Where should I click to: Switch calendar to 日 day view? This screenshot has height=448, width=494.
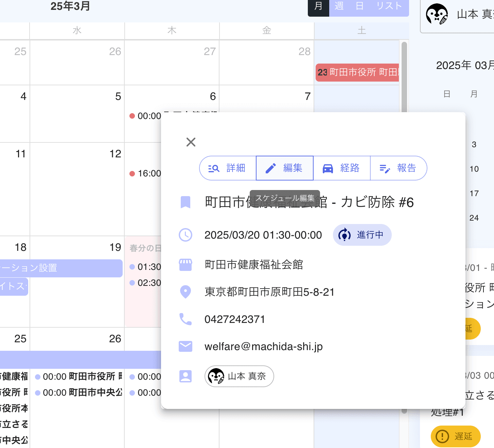[x=359, y=6]
